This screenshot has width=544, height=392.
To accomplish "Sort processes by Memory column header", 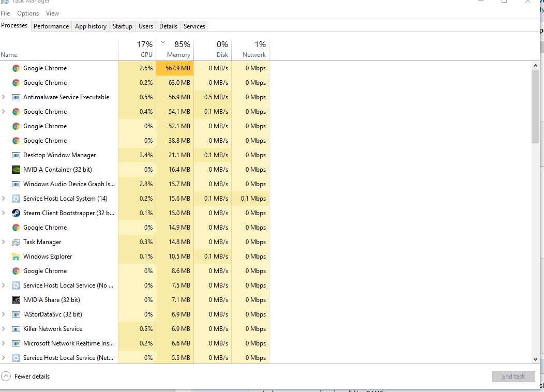I will coord(175,50).
